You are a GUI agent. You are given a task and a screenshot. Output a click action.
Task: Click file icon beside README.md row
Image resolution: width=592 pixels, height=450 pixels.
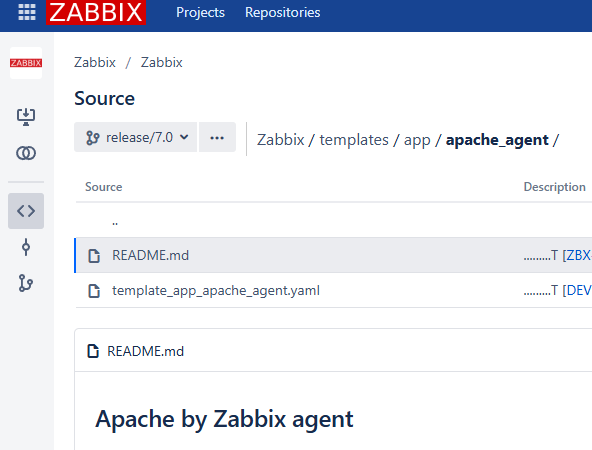[94, 256]
